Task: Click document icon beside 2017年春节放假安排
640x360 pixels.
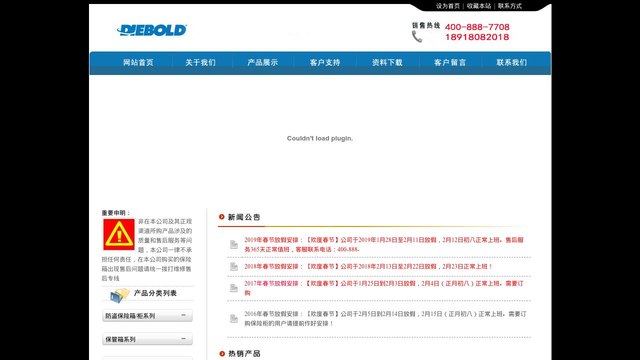Action: [x=234, y=288]
